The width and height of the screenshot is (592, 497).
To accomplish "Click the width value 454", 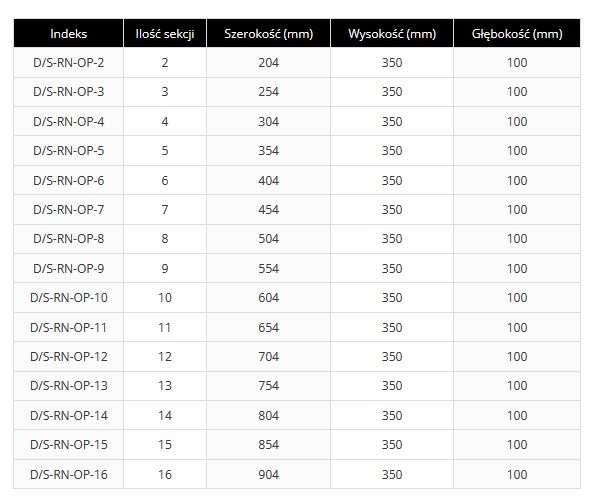I will (x=268, y=210).
